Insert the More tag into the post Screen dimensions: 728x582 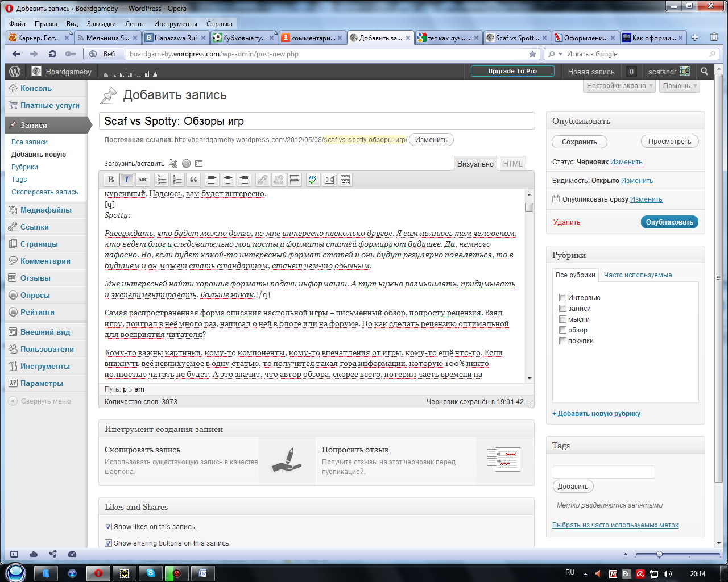294,180
